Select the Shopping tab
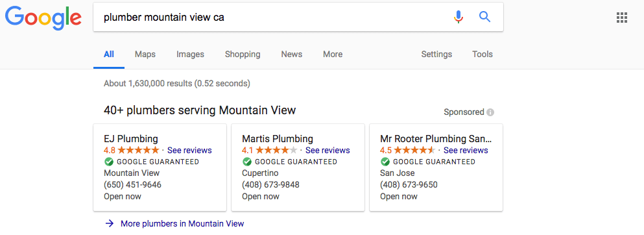This screenshot has width=644, height=235. click(243, 55)
